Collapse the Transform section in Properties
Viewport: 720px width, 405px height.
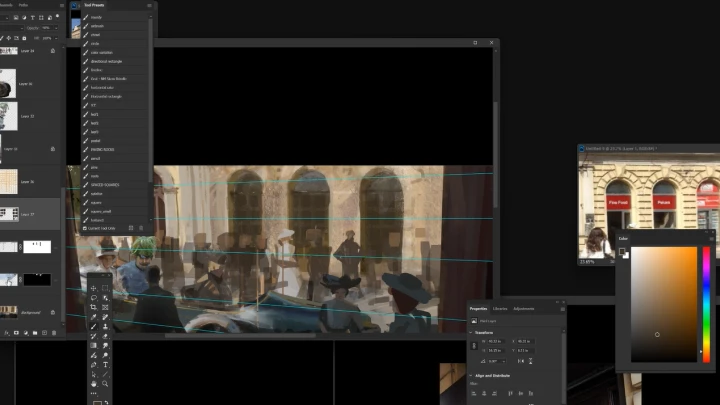(x=471, y=332)
